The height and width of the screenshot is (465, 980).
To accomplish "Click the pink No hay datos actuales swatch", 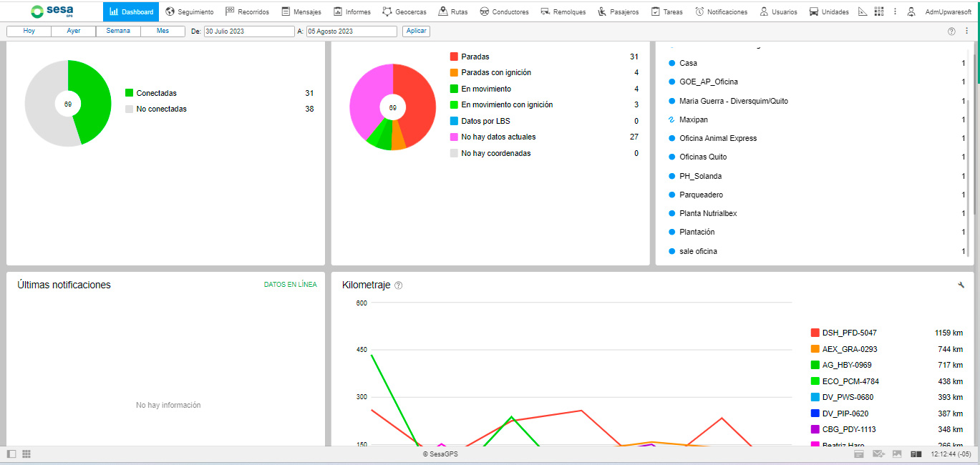I will click(x=454, y=137).
